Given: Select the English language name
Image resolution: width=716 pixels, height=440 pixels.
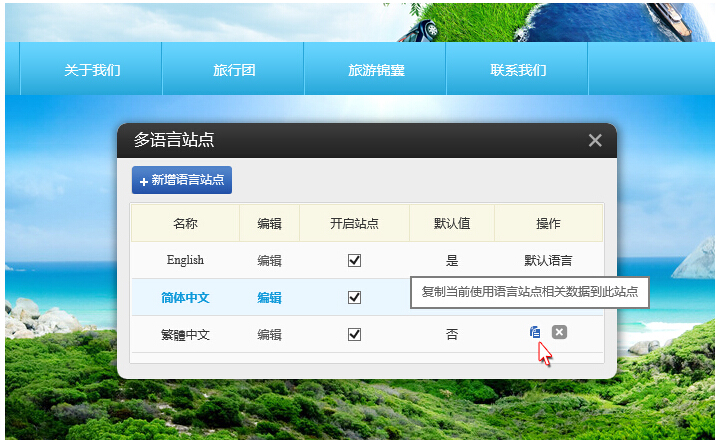Looking at the screenshot, I should [x=185, y=260].
